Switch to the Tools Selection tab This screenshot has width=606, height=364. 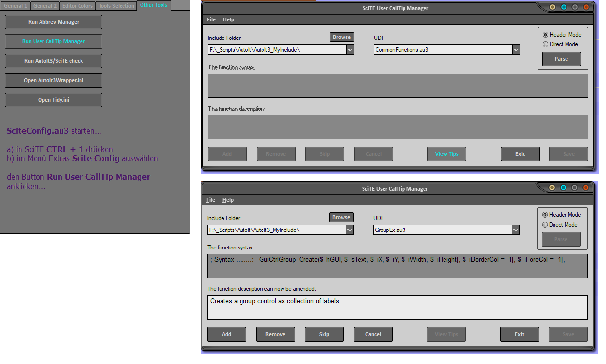click(x=116, y=6)
